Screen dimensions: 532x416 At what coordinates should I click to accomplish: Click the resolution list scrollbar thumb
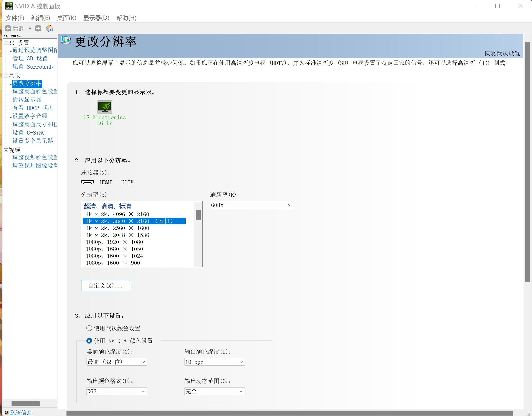pos(198,215)
